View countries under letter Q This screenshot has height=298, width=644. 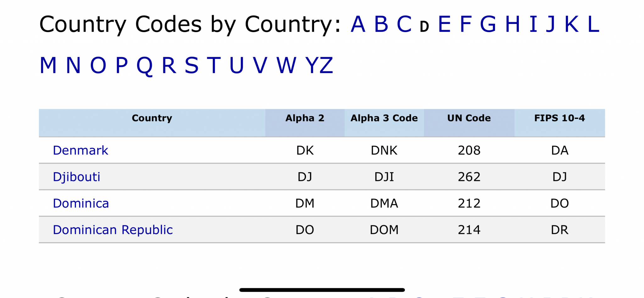coord(144,66)
